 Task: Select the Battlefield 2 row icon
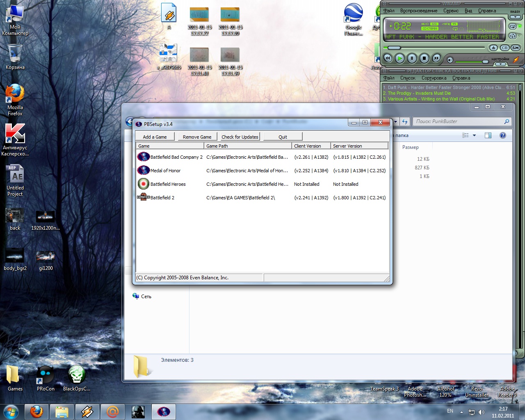click(143, 197)
